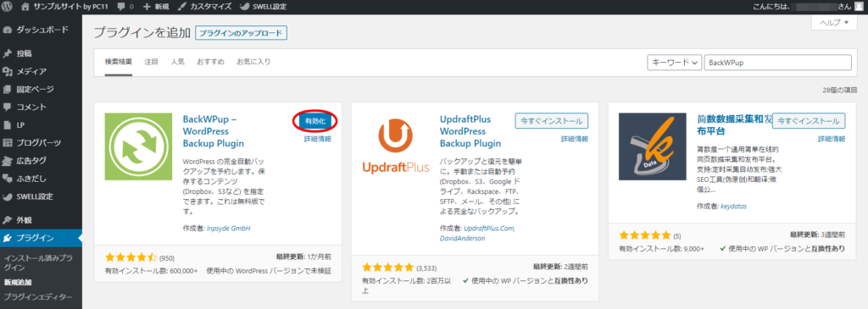The image size is (868, 309).
Task: Open プラグイン in the sidebar
Action: pos(41,238)
